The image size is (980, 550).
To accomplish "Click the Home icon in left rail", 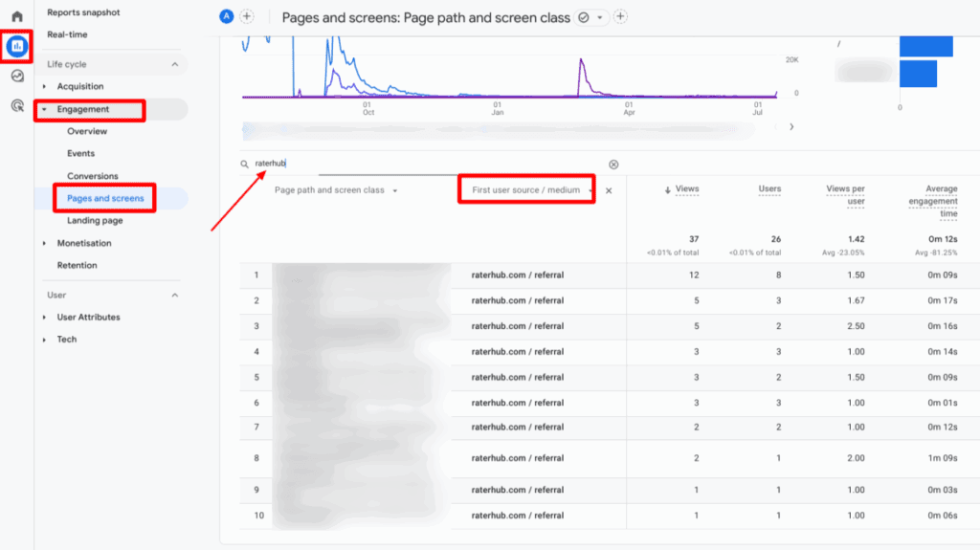I will (17, 16).
